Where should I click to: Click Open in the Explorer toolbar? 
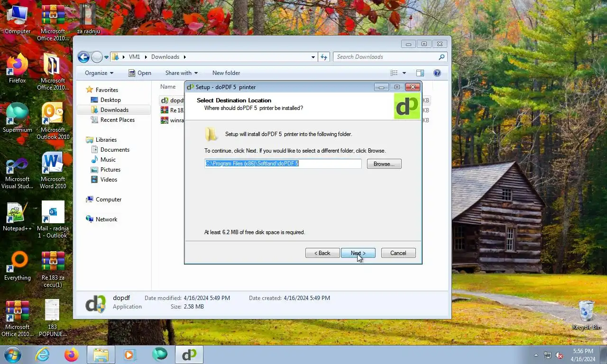pyautogui.click(x=140, y=73)
